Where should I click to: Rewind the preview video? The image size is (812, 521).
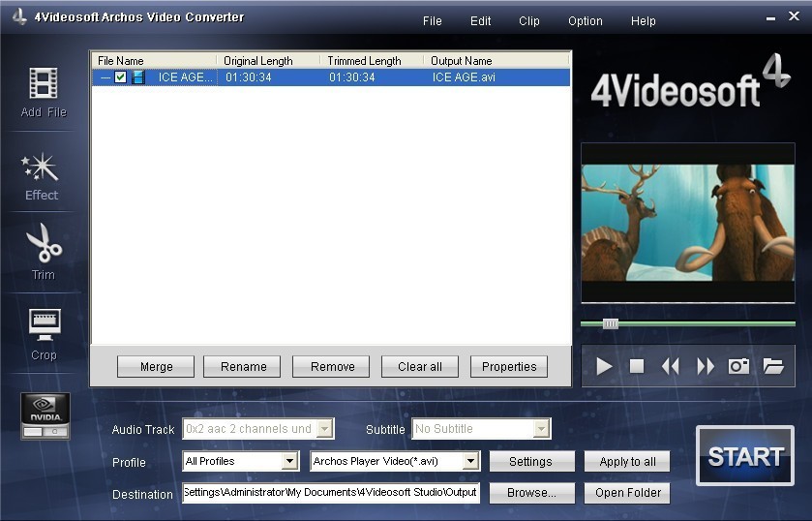tap(671, 366)
